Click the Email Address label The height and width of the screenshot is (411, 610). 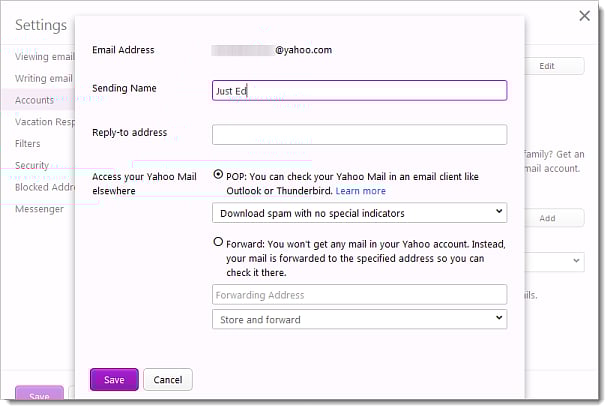click(123, 50)
